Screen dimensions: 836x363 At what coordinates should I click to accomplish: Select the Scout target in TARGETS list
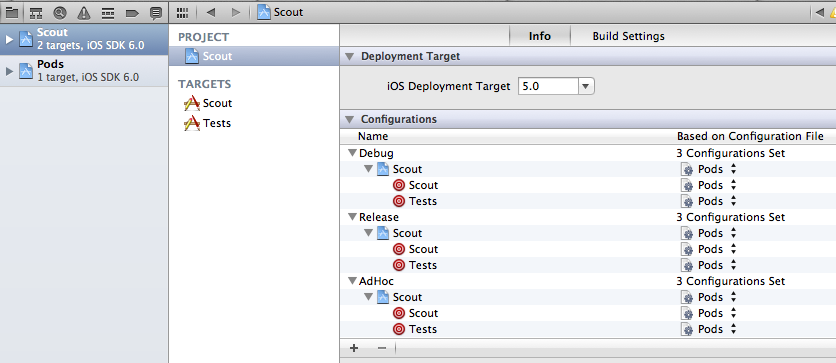(254, 103)
